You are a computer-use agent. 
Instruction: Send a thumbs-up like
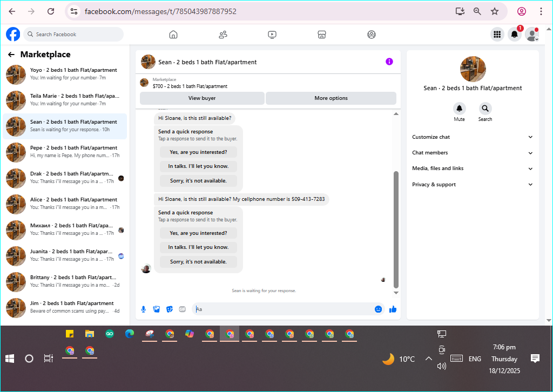[393, 309]
